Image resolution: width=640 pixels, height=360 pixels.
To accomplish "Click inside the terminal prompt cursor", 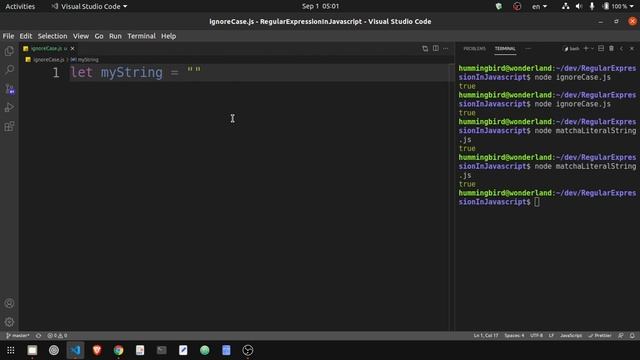I will click(537, 202).
